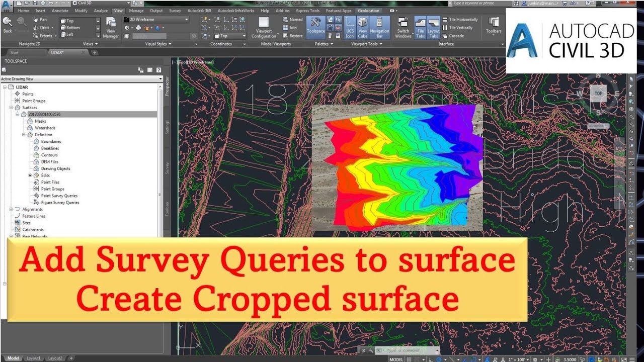The image size is (644, 362).
Task: Expand the Visual Styles panel dropdown
Action: point(158,44)
